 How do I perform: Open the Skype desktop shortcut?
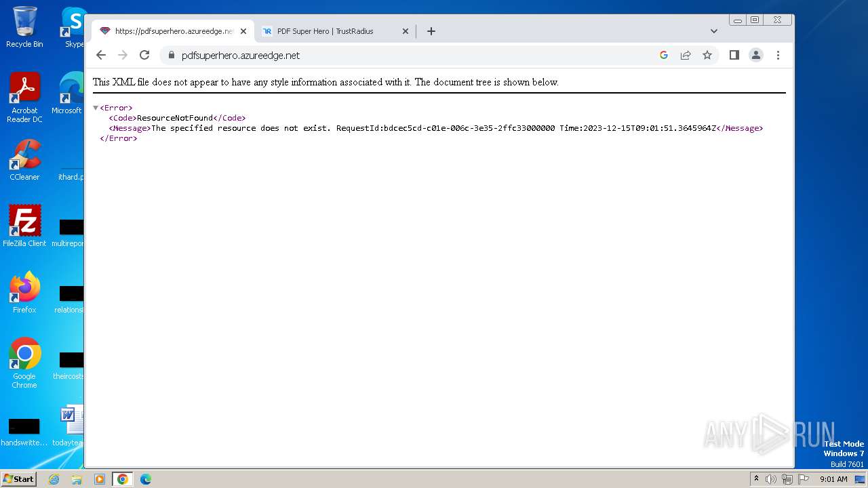point(73,27)
